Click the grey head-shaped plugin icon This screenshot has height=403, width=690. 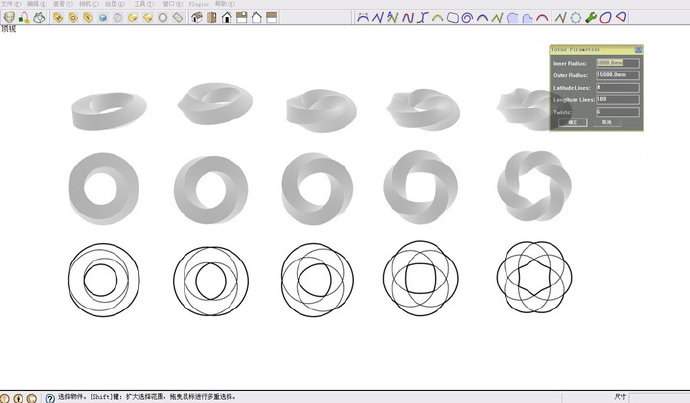point(9,18)
